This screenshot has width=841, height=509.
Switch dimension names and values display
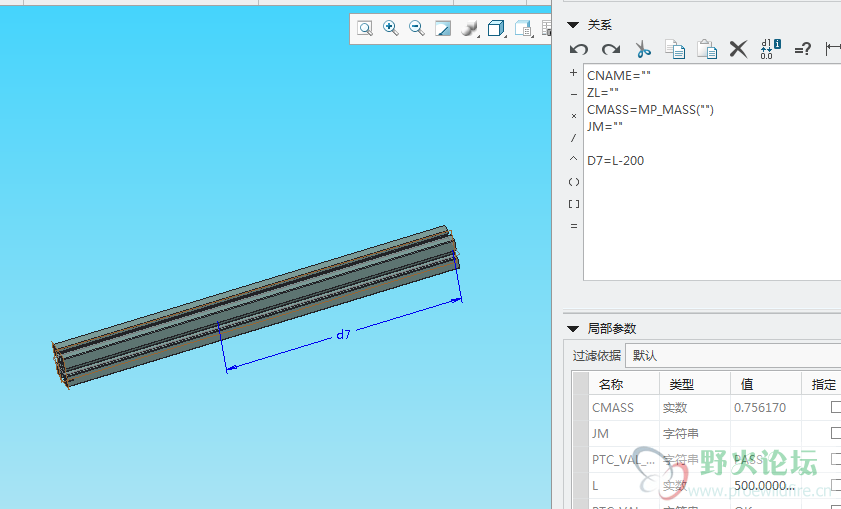coord(770,49)
